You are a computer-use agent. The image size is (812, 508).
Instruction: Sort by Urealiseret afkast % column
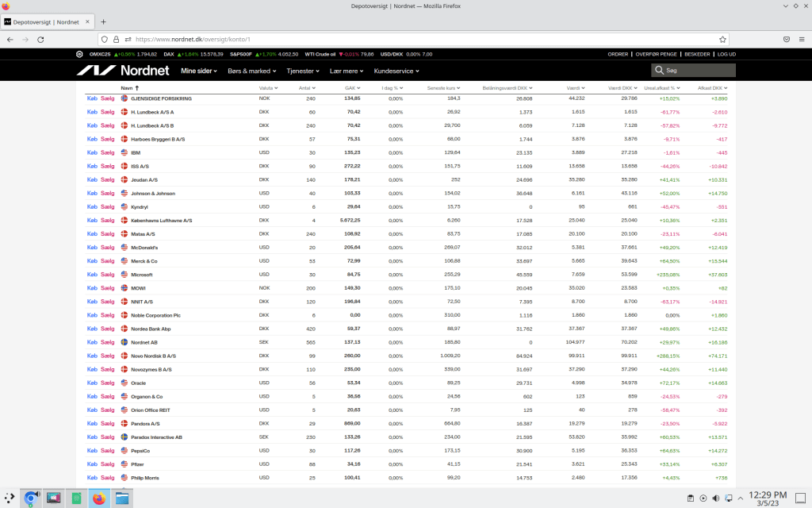[x=661, y=88]
